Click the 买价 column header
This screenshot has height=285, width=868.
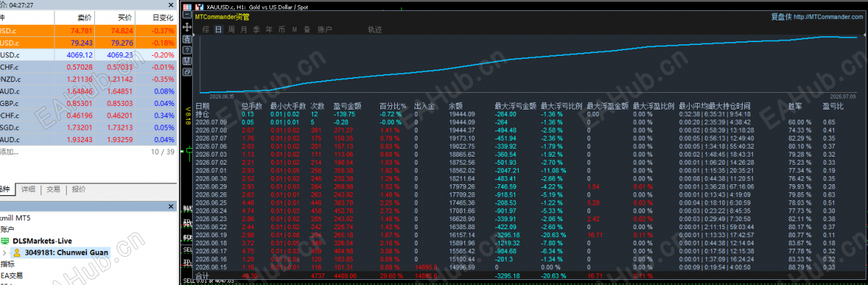[x=125, y=17]
